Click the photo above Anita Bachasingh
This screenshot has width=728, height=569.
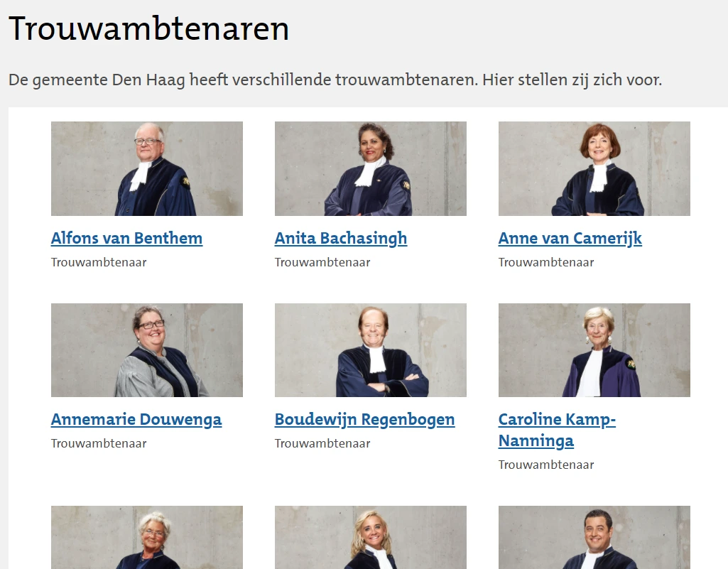tap(371, 168)
